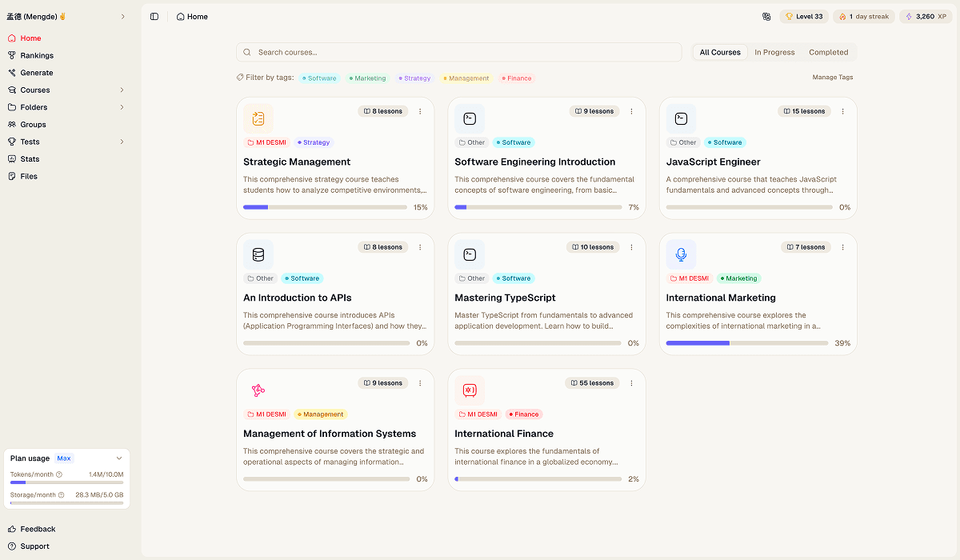Expand Tests in the sidebar

click(121, 142)
